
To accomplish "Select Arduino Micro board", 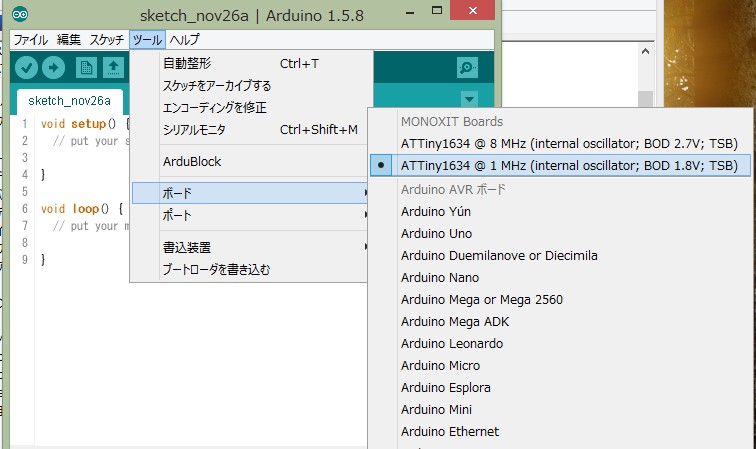I will coord(440,366).
